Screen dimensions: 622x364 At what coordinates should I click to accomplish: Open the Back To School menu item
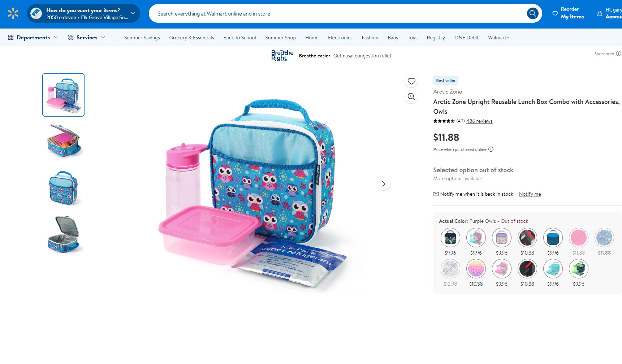(239, 38)
